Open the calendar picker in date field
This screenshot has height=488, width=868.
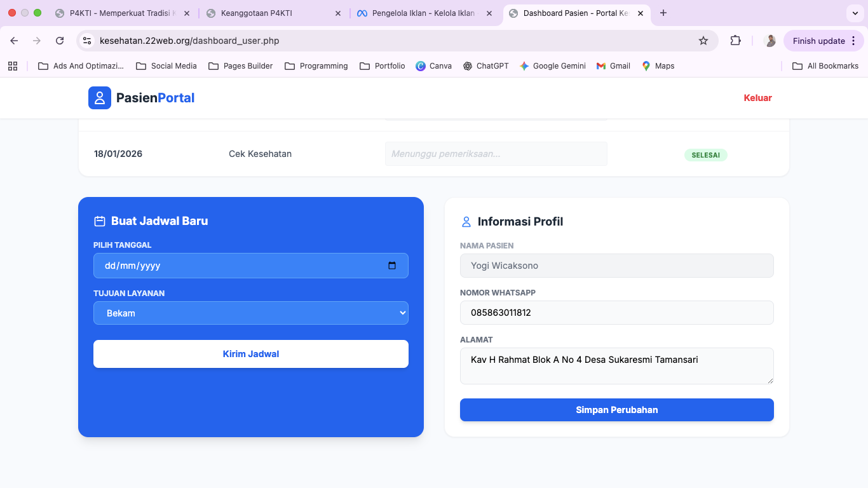tap(392, 266)
